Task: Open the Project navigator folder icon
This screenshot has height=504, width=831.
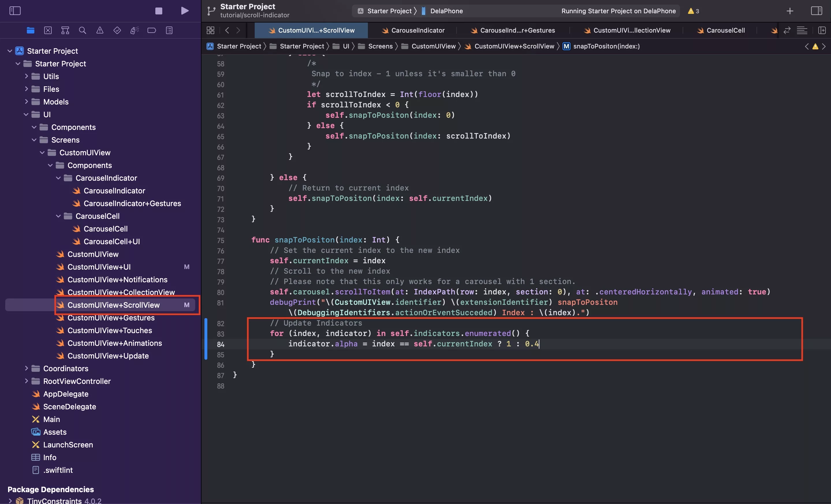Action: 30,30
